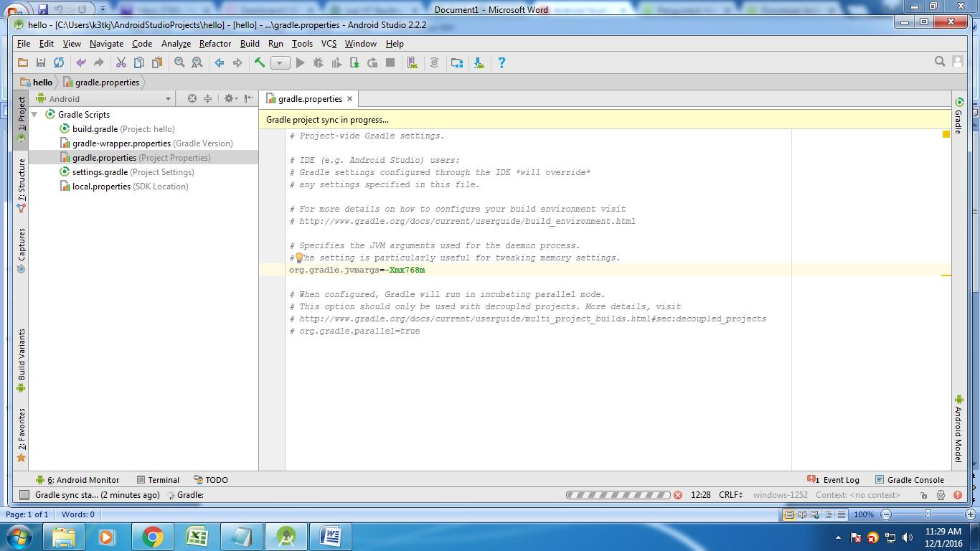The width and height of the screenshot is (980, 551).
Task: Open the File menu
Action: (24, 44)
